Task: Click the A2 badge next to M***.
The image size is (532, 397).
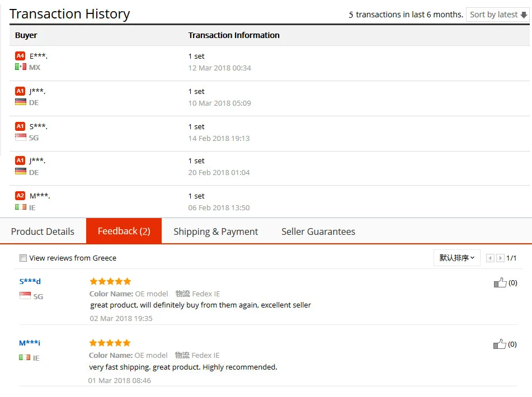Action: (20, 196)
